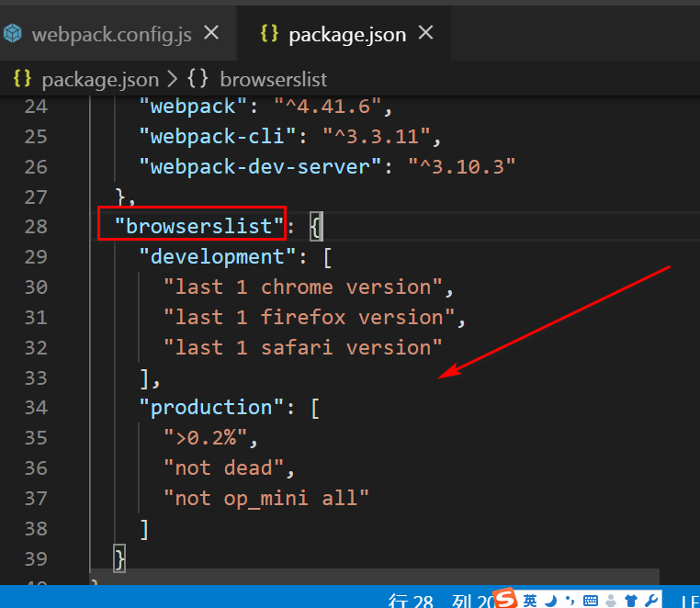Screen dimensions: 700x608
Task: Click "last 1 firefox version" string
Action: click(309, 318)
